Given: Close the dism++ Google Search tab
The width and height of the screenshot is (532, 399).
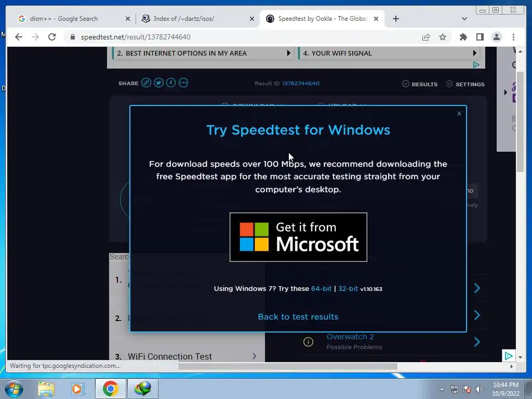Looking at the screenshot, I should (128, 19).
